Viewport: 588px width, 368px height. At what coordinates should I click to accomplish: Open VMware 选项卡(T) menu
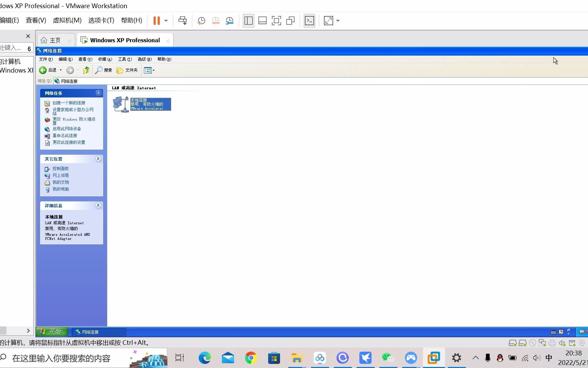tap(101, 20)
